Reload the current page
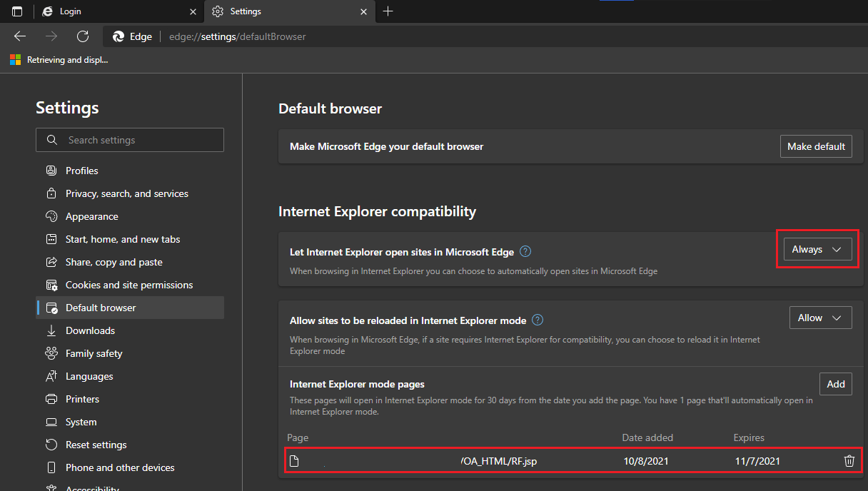Screen dimensions: 868x491 point(82,36)
